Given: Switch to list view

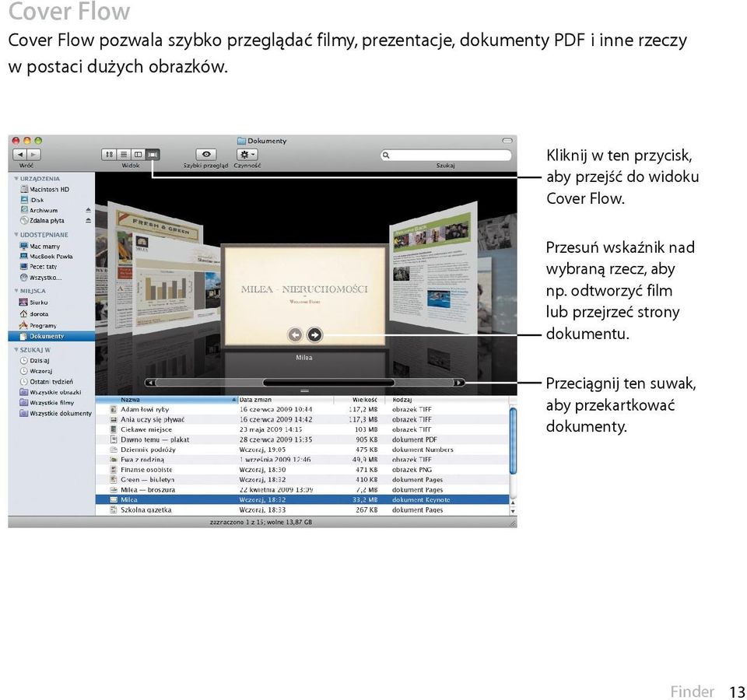Looking at the screenshot, I should [124, 154].
